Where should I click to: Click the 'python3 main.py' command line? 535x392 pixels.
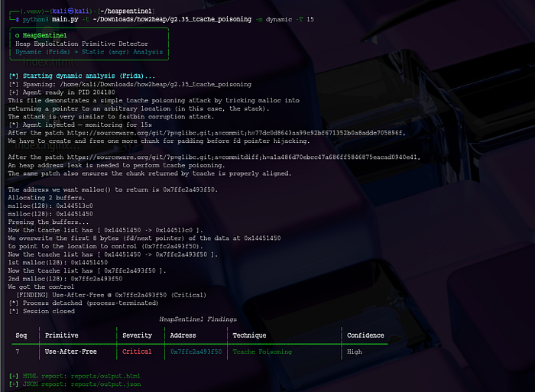point(168,19)
